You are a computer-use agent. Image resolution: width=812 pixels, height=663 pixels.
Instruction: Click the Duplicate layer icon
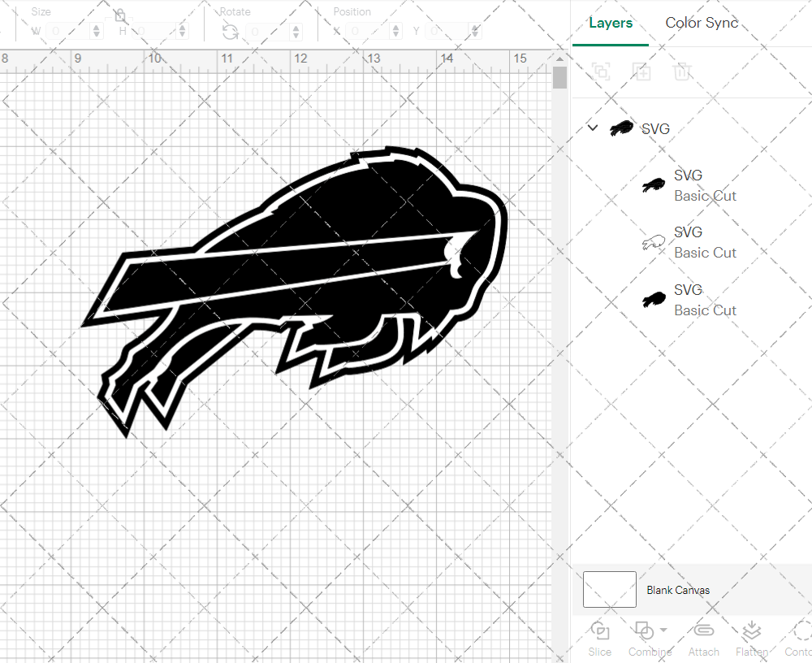point(641,71)
